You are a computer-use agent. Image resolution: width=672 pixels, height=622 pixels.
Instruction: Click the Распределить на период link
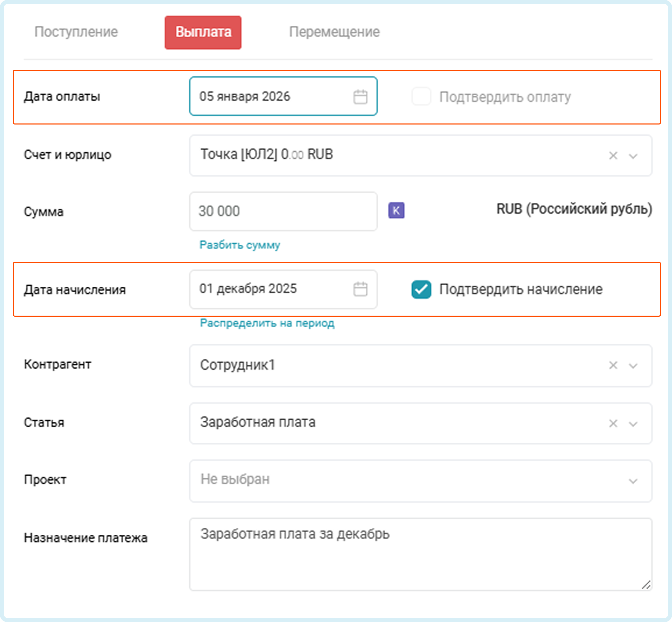click(267, 323)
